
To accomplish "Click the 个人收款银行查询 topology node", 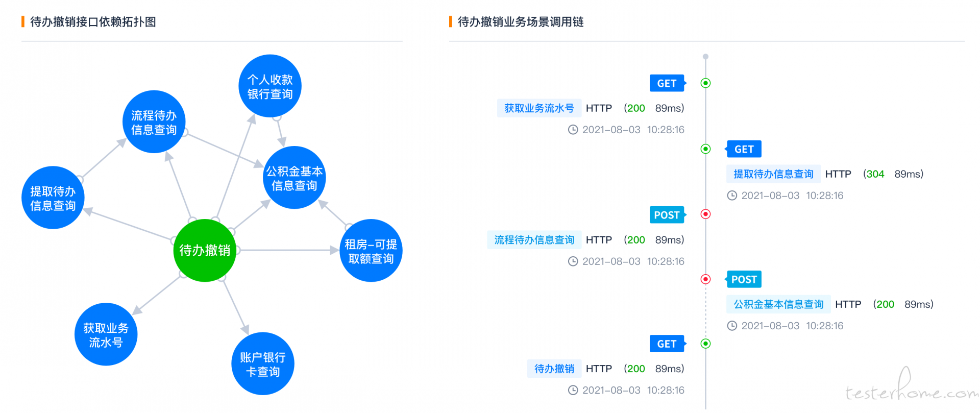I will pos(270,86).
